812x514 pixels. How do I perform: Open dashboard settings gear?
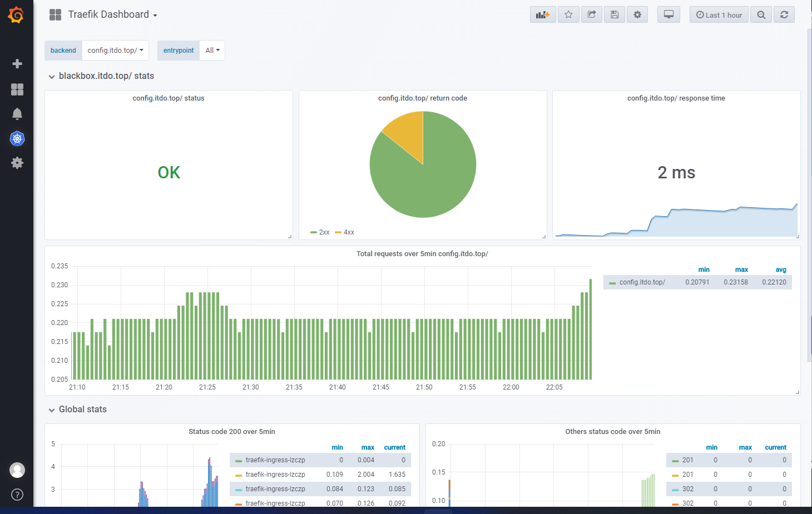[637, 14]
